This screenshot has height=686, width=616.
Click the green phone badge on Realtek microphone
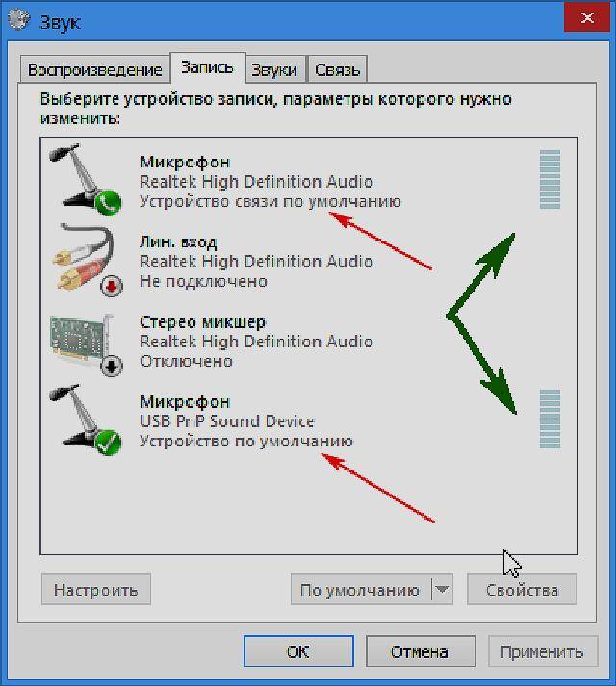click(108, 203)
